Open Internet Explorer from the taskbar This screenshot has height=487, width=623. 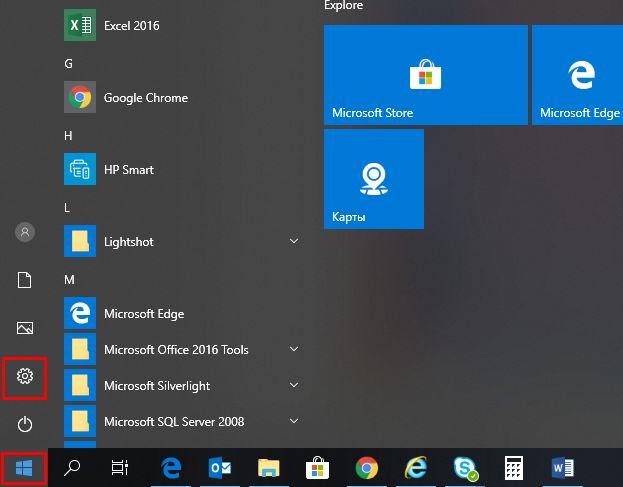tap(416, 468)
